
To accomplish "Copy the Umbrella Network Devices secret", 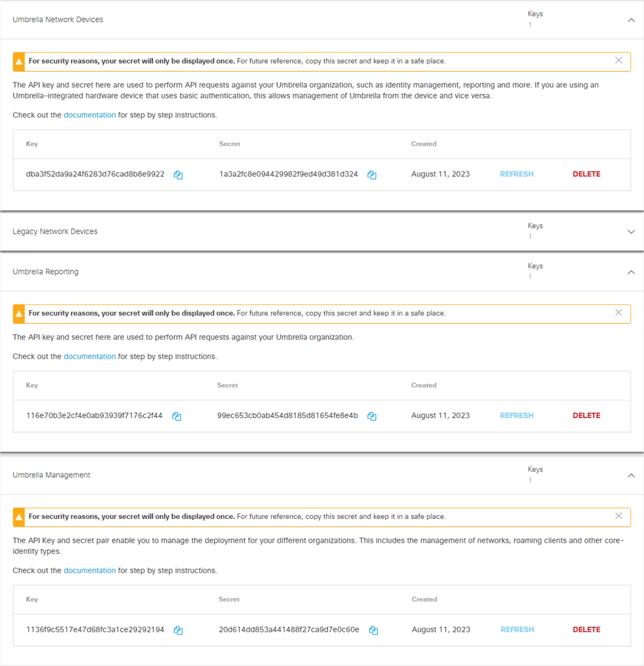I will click(x=372, y=175).
